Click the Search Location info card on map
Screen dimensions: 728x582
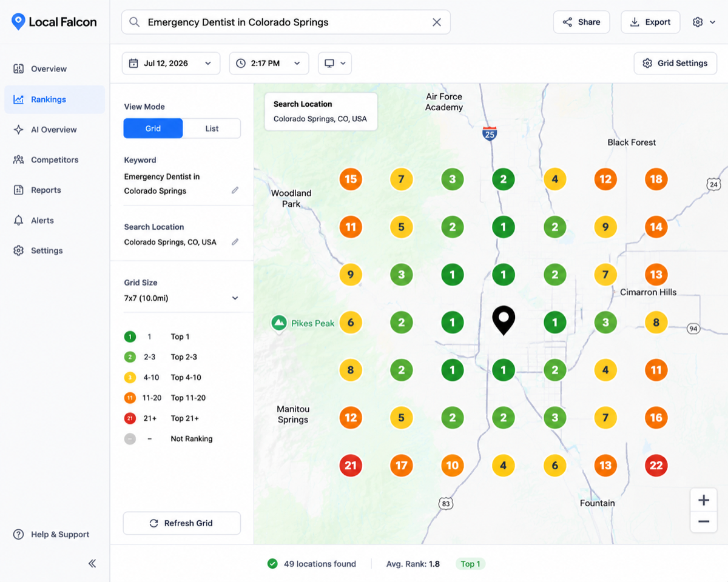point(320,112)
